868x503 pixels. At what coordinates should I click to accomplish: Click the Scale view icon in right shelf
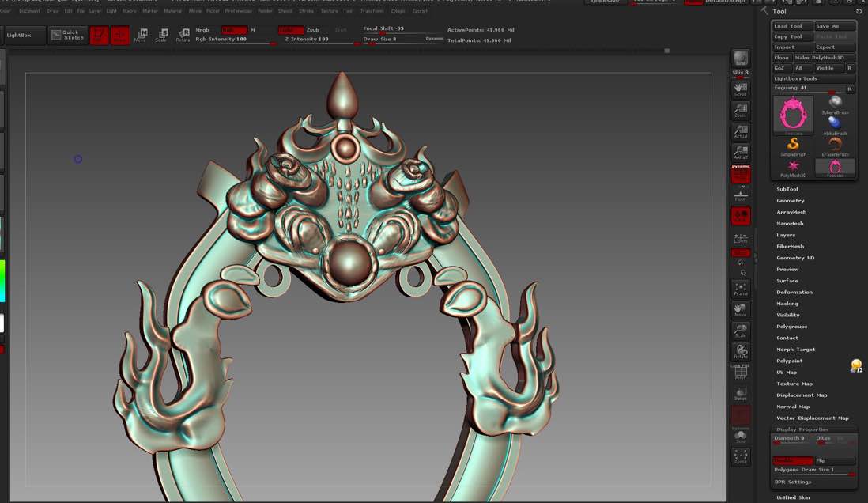pyautogui.click(x=741, y=331)
